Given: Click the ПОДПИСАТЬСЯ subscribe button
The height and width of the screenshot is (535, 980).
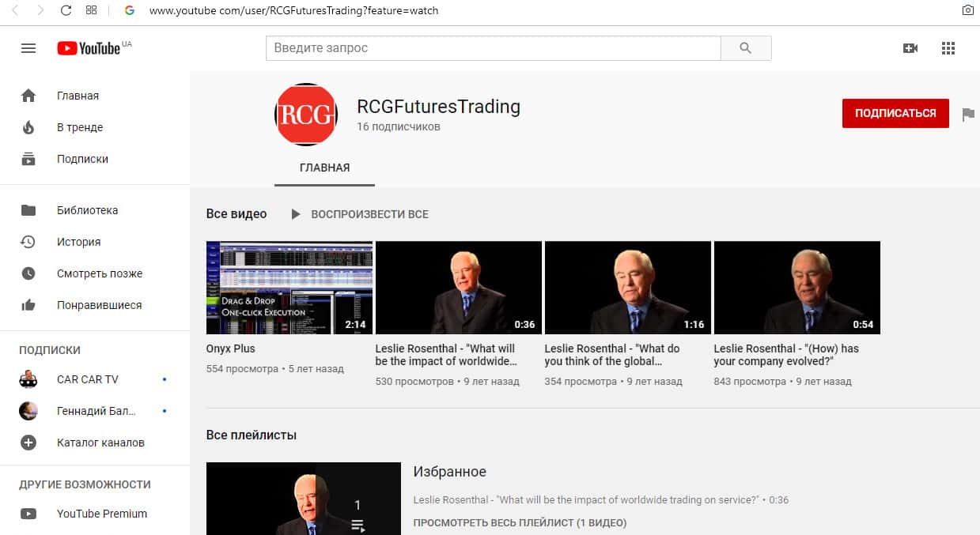Looking at the screenshot, I should point(895,113).
